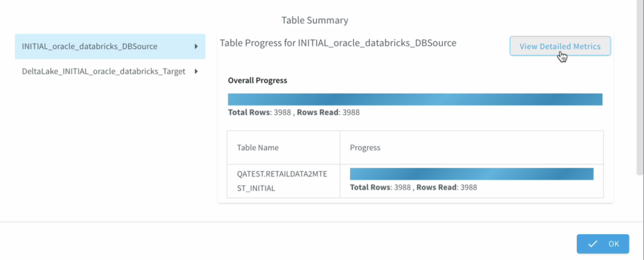
Task: Click the Overall Progress bar
Action: pyautogui.click(x=415, y=99)
